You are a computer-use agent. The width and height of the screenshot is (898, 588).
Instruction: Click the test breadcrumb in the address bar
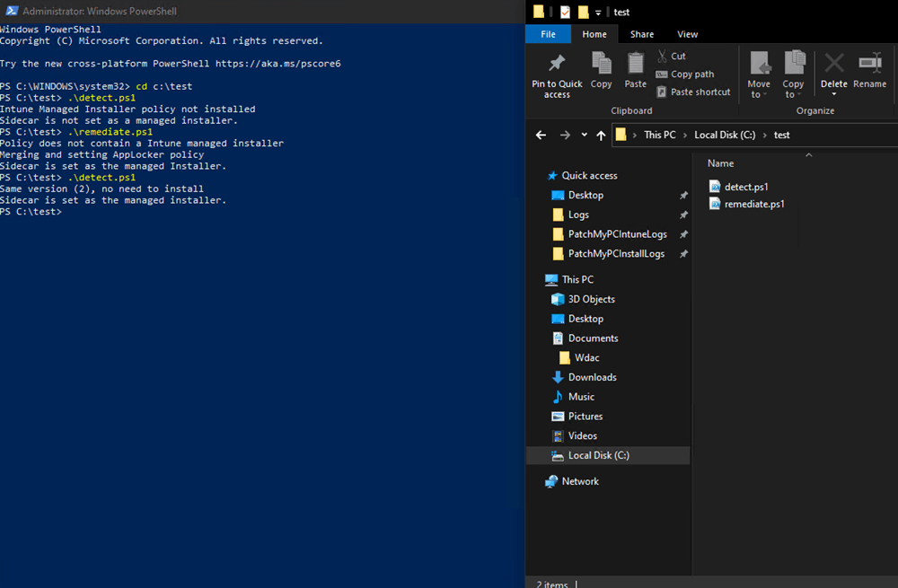pos(782,136)
